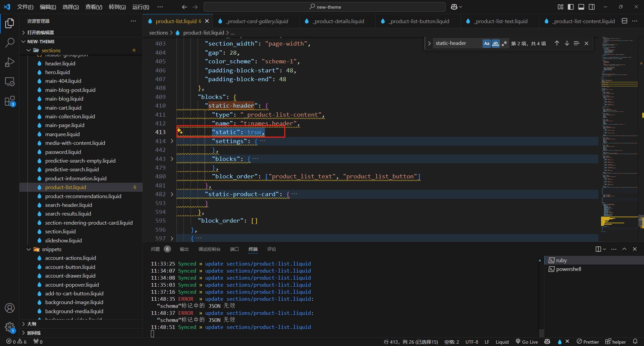The image size is (644, 346).
Task: Open the Copilot chat menu in title bar
Action: [457, 7]
